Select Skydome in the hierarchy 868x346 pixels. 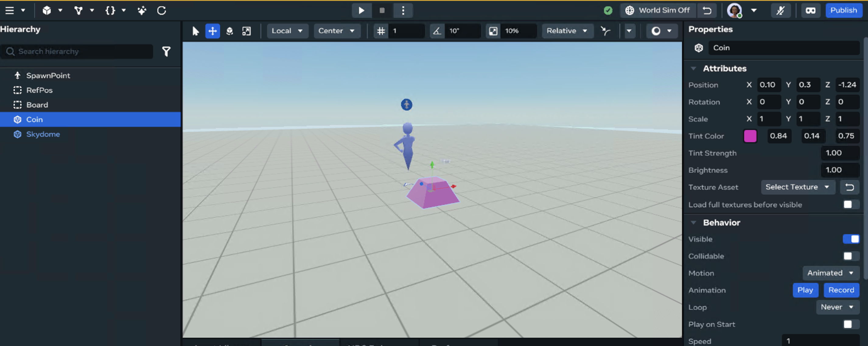(x=43, y=134)
